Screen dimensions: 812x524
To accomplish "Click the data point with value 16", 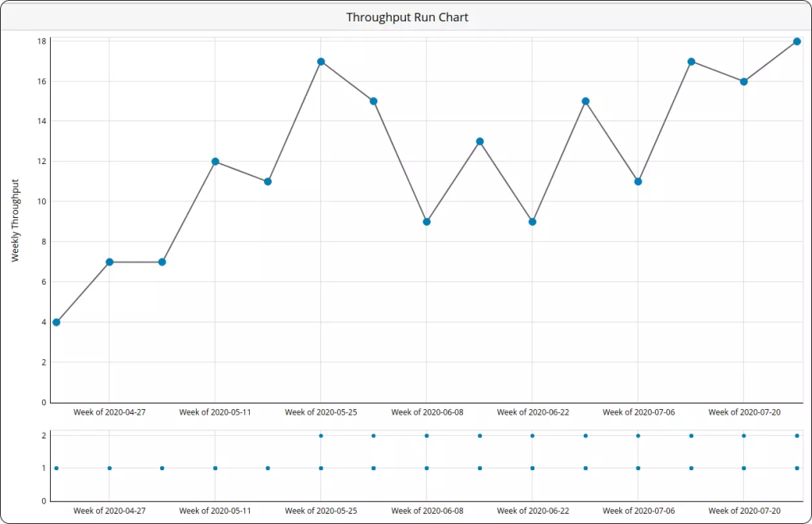I will click(744, 82).
